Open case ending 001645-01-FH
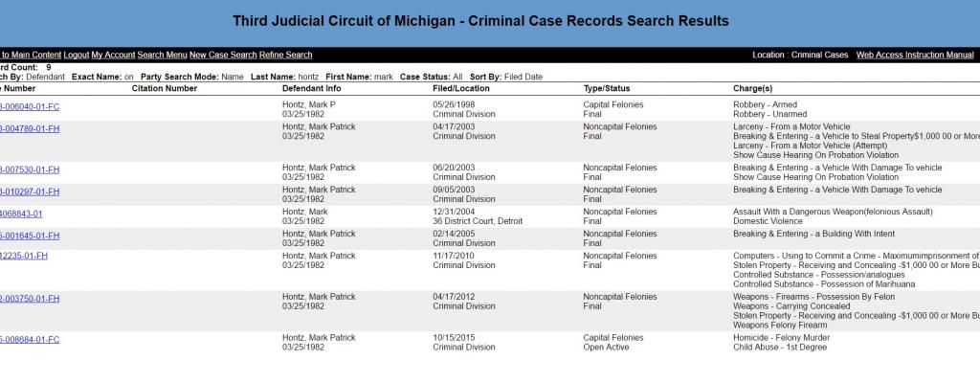Screen dimensions: 980x383 click(31, 236)
